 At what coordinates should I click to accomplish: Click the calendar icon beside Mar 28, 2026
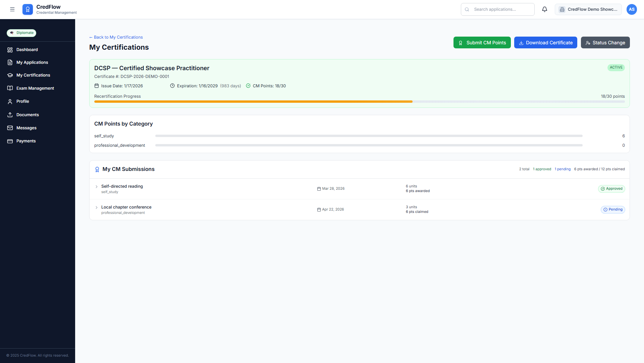(319, 189)
